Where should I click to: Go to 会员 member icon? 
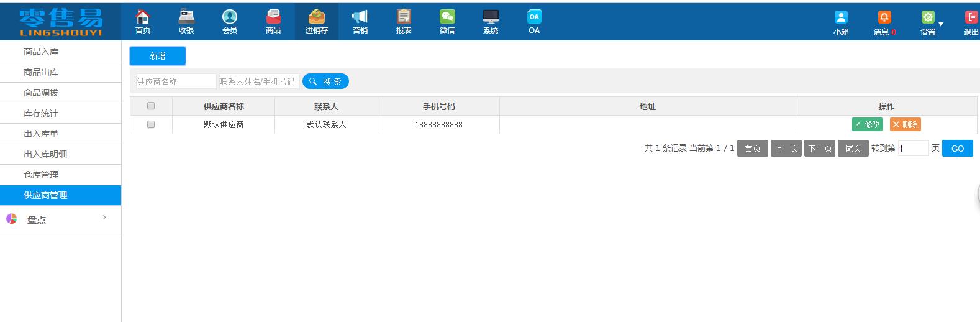coord(230,17)
